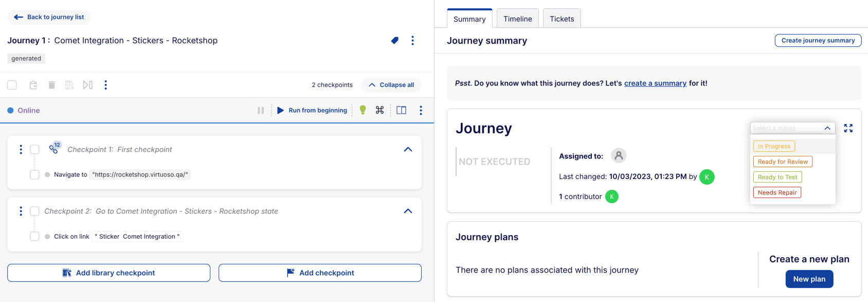Select the Navigate to step's checkbox
The image size is (868, 302).
point(34,174)
